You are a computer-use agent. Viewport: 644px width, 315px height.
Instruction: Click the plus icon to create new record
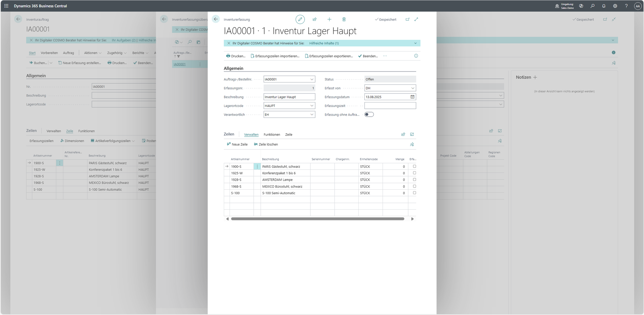coord(329,19)
